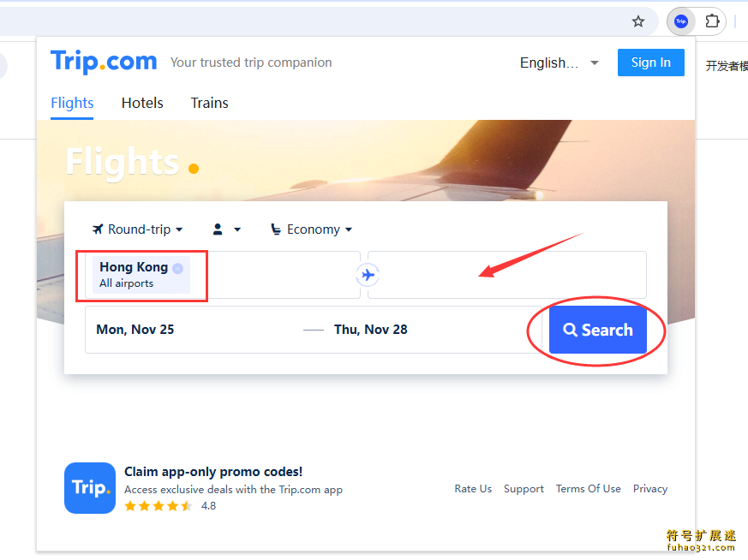The width and height of the screenshot is (748, 560).
Task: Expand the Economy cabin class dropdown
Action: (x=312, y=229)
